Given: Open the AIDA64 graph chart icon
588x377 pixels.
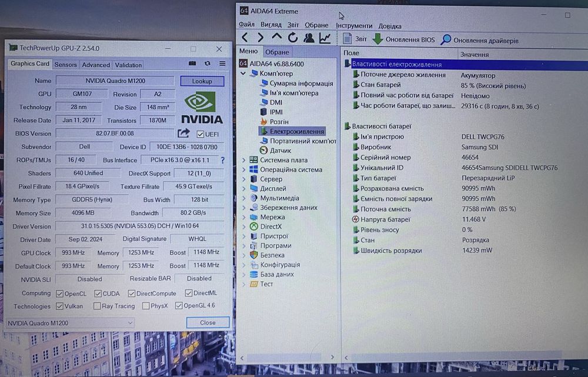Looking at the screenshot, I should (325, 38).
